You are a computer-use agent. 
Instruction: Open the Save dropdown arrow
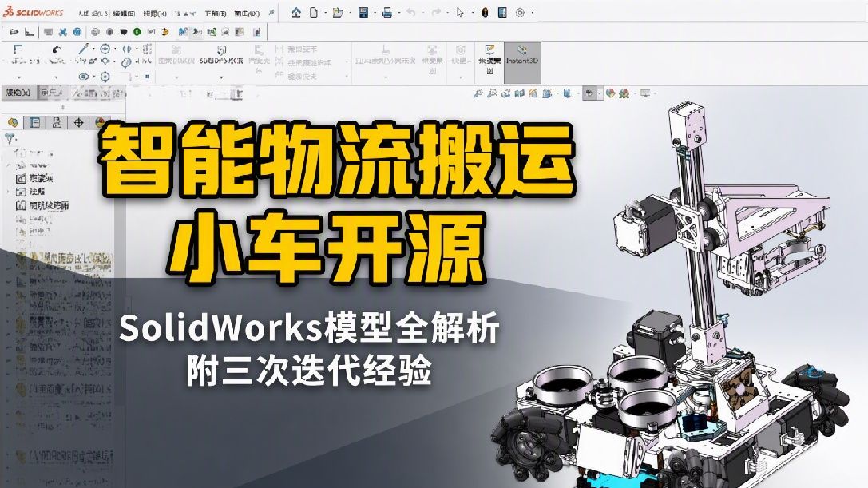point(375,13)
